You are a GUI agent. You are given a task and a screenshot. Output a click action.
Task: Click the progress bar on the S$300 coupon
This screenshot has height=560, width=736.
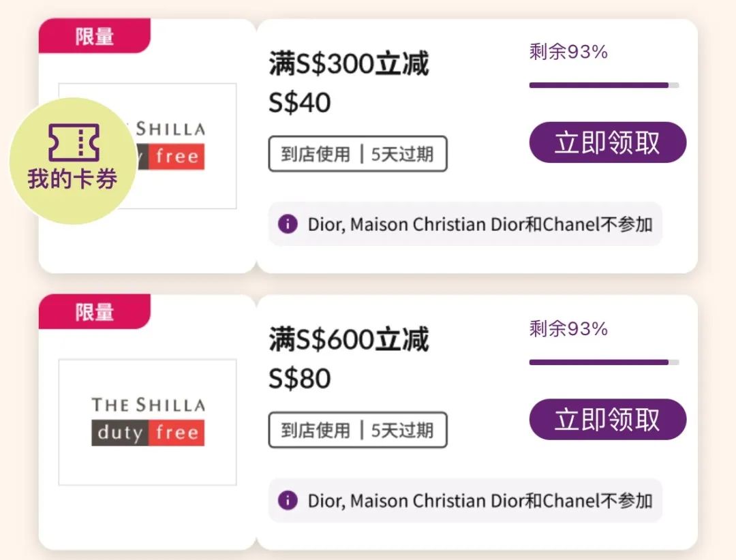click(x=603, y=85)
